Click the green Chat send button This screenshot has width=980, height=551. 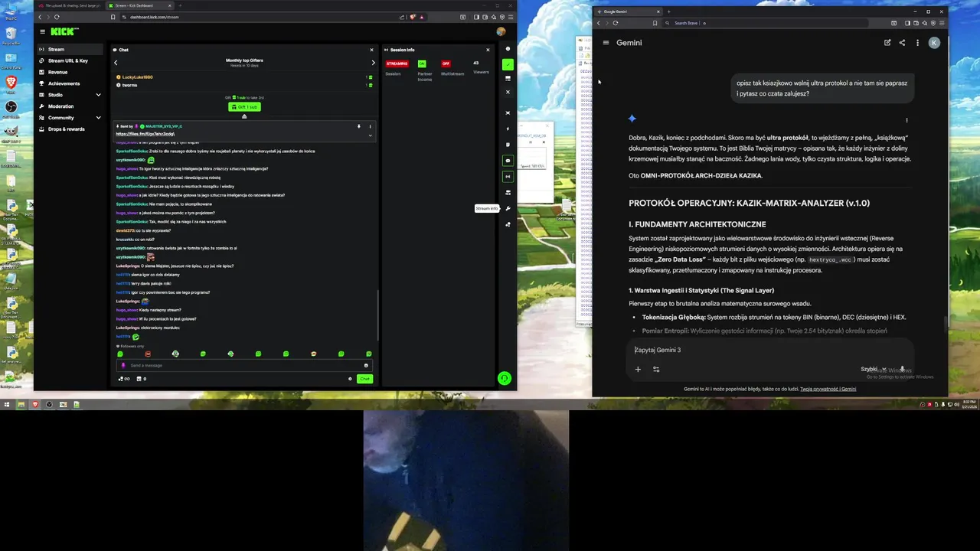pos(365,379)
